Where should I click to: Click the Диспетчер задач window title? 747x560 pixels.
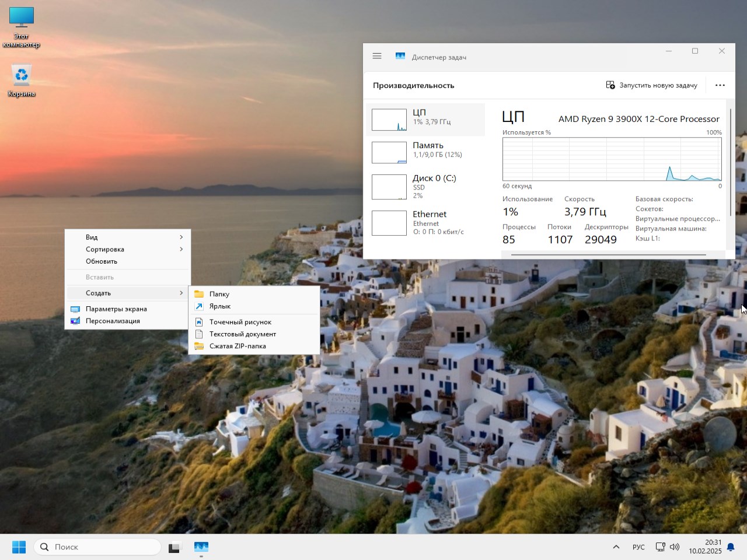pos(439,57)
